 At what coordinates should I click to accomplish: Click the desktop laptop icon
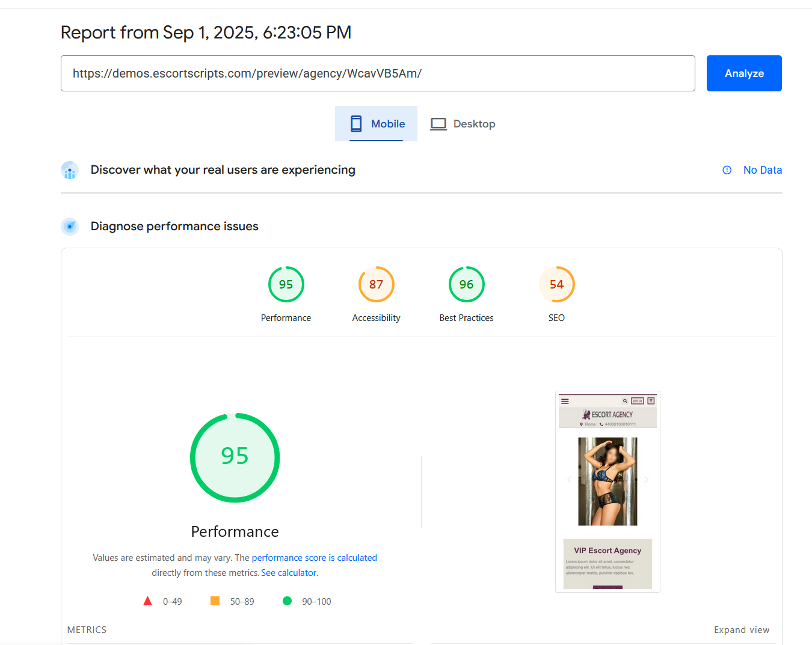pos(438,124)
